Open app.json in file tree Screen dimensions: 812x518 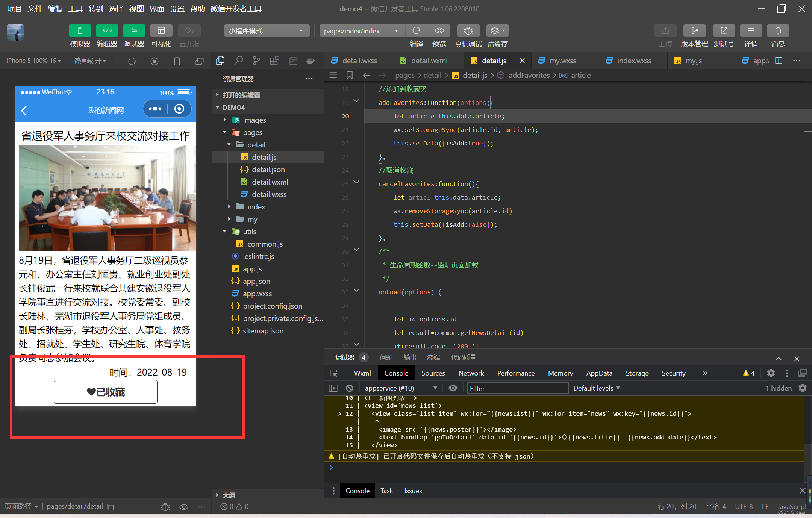click(x=256, y=281)
